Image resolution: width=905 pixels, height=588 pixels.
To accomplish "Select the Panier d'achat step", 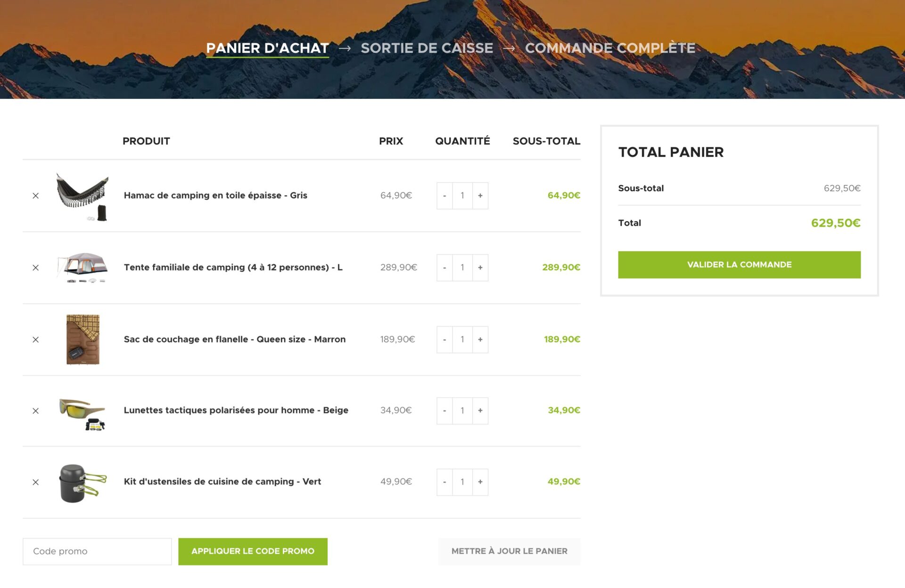I will click(267, 48).
